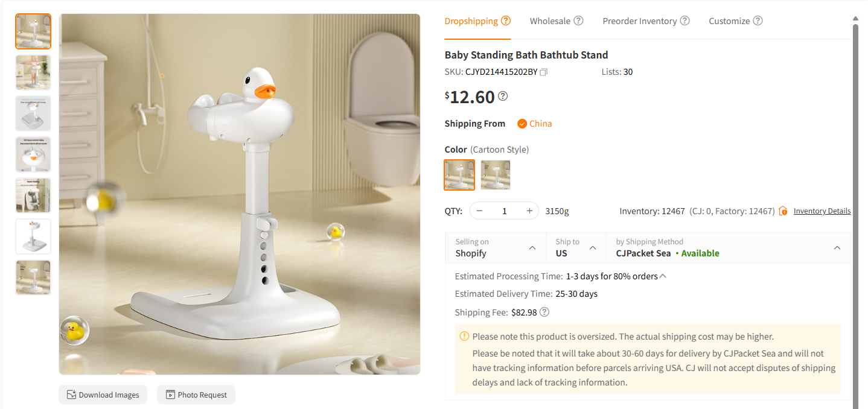Select the last product image thumbnail
The width and height of the screenshot is (868, 409).
pos(33,277)
